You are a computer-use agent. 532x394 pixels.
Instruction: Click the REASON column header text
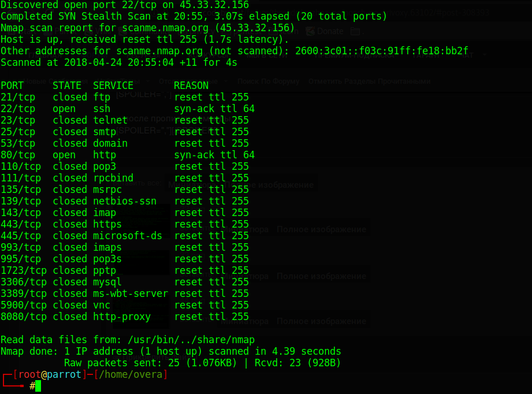click(x=191, y=86)
